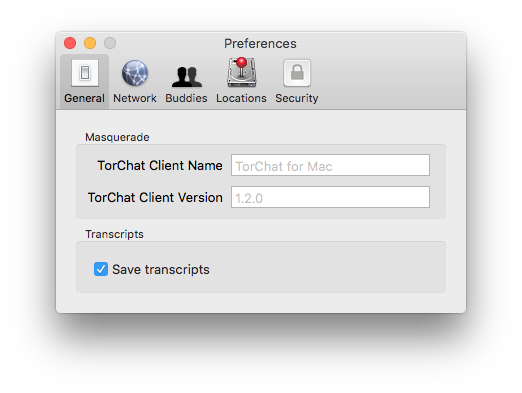
Task: Click the Save transcripts label text
Action: [161, 269]
